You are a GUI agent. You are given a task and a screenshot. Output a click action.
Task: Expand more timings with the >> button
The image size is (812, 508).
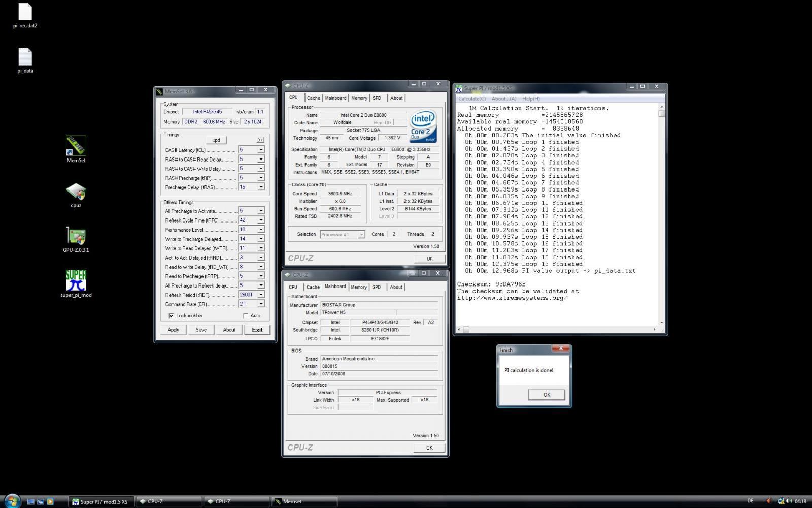260,140
